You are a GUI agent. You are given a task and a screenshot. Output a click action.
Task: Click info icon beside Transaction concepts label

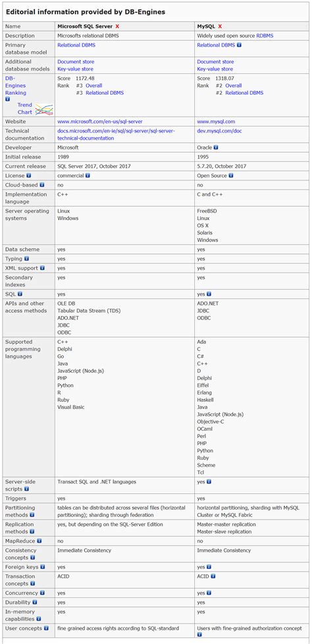coord(32,583)
